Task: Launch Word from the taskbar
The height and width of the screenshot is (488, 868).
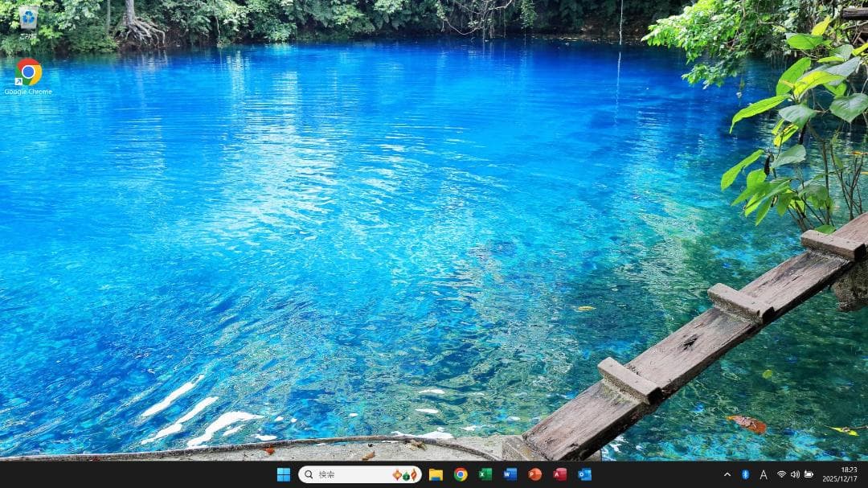Action: click(509, 474)
